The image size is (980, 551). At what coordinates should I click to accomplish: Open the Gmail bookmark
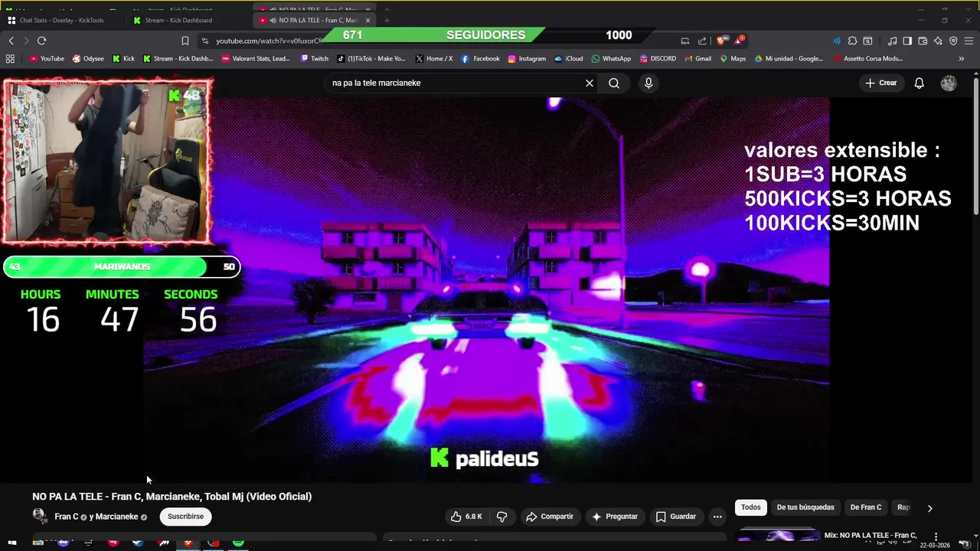coord(697,58)
